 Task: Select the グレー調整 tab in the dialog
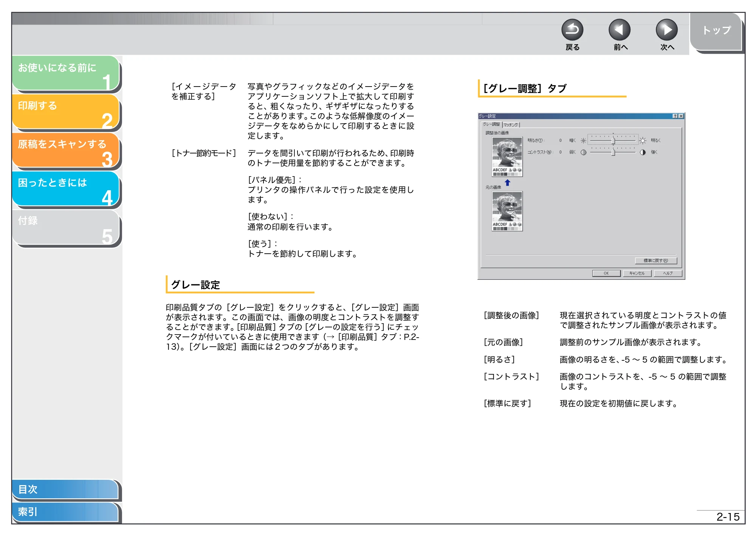click(491, 124)
